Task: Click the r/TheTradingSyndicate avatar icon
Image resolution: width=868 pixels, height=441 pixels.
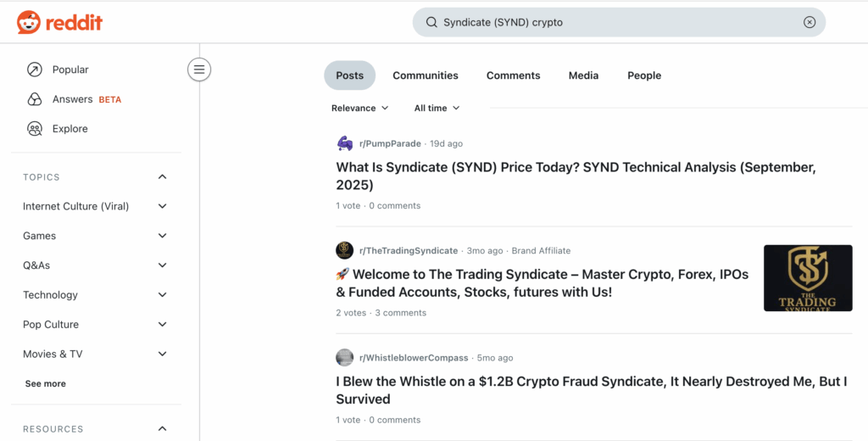Action: [x=344, y=250]
